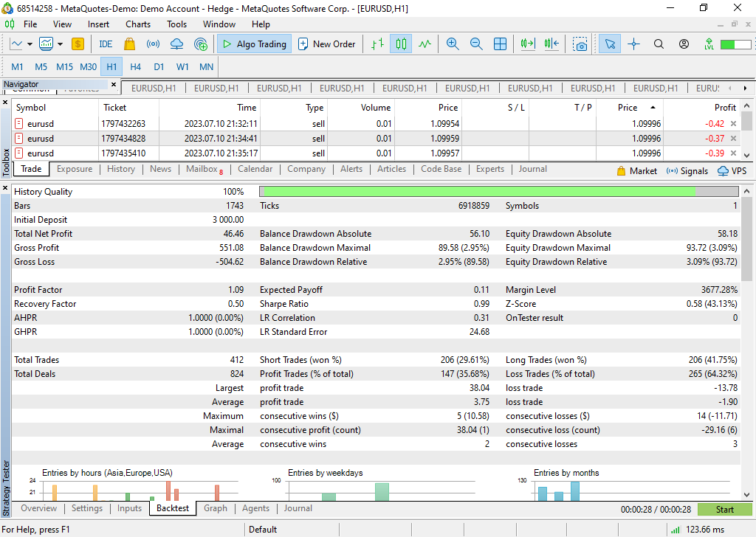Open the MetaEditor IDE
The image size is (756, 537).
(106, 44)
